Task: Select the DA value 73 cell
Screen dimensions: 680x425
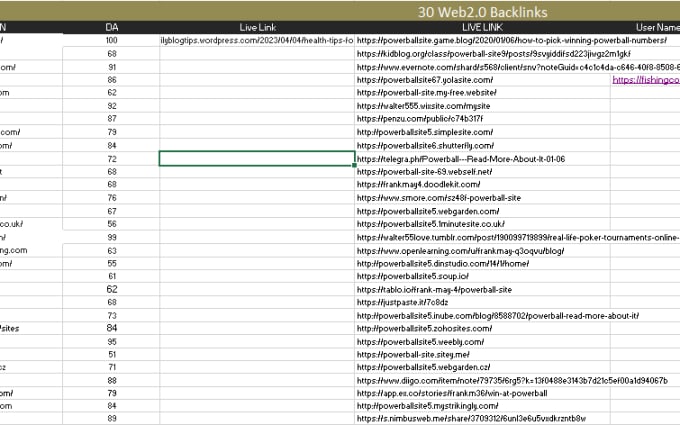Action: click(x=112, y=315)
